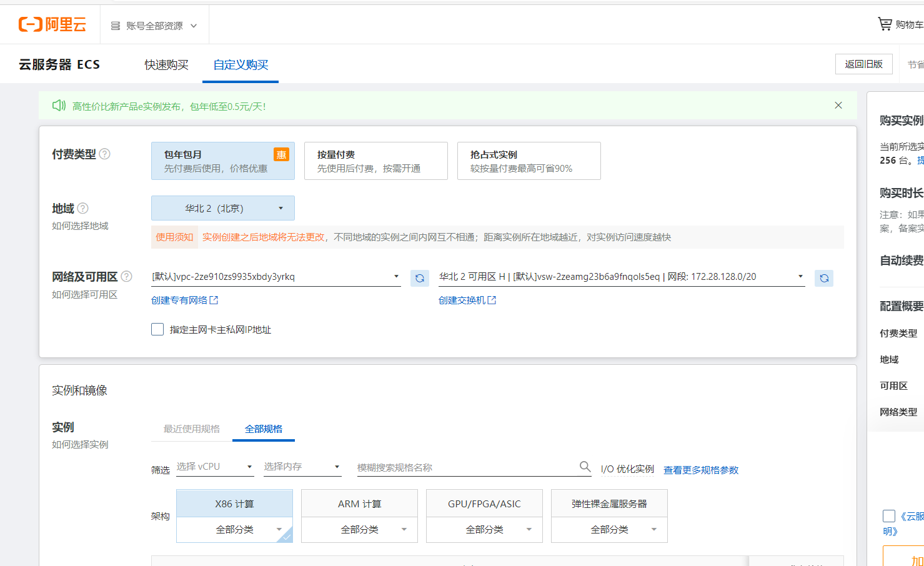The height and width of the screenshot is (566, 924).
Task: Click 如何选择实例 help link
Action: tap(80, 444)
